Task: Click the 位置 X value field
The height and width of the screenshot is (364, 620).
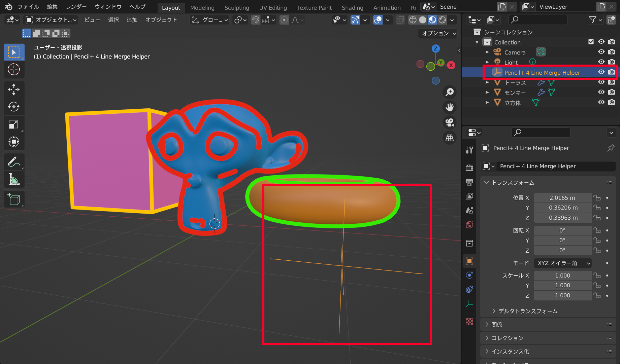Action: pos(562,198)
